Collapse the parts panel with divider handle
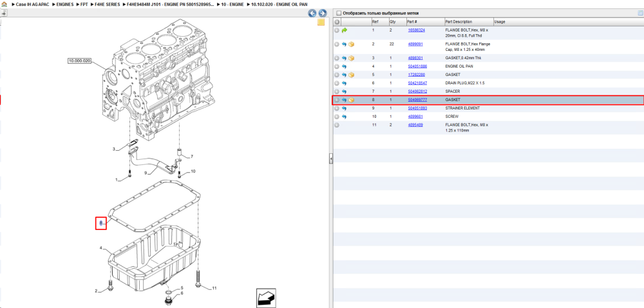This screenshot has width=644, height=308. pos(330,159)
